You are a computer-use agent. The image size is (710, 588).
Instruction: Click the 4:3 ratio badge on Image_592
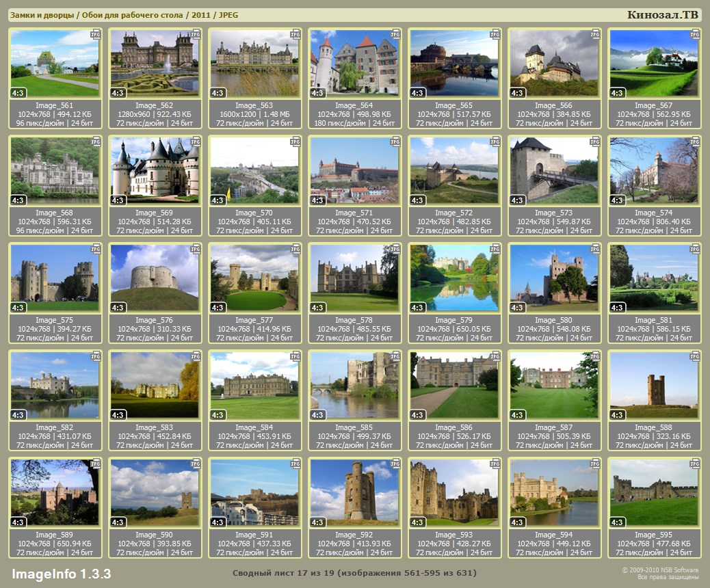[x=317, y=522]
